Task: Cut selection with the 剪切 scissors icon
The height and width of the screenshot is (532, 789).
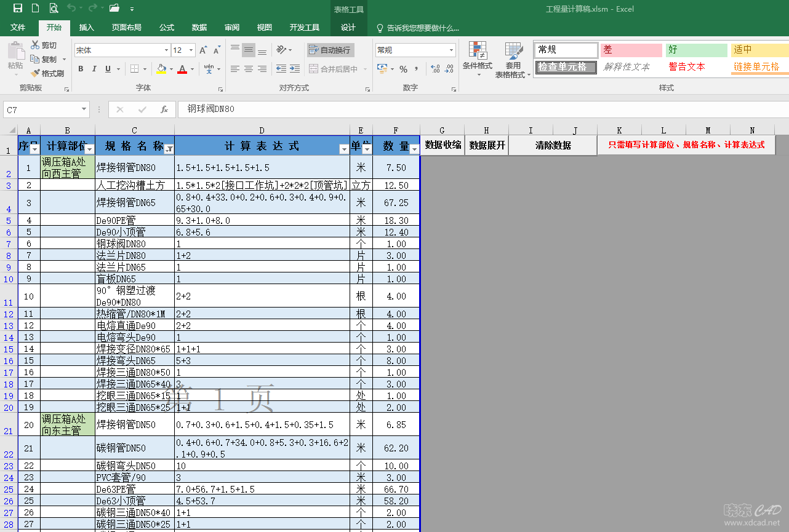Action: (x=36, y=45)
